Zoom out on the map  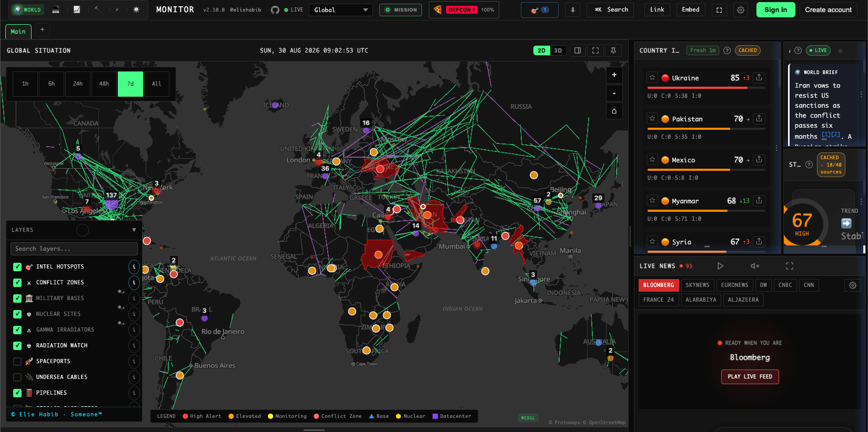point(614,93)
